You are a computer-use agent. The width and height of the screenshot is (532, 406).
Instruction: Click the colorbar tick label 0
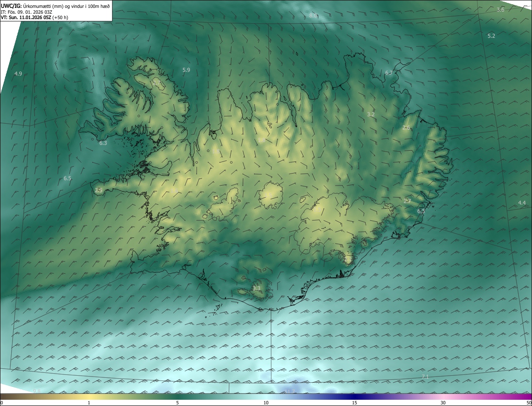[2, 403]
